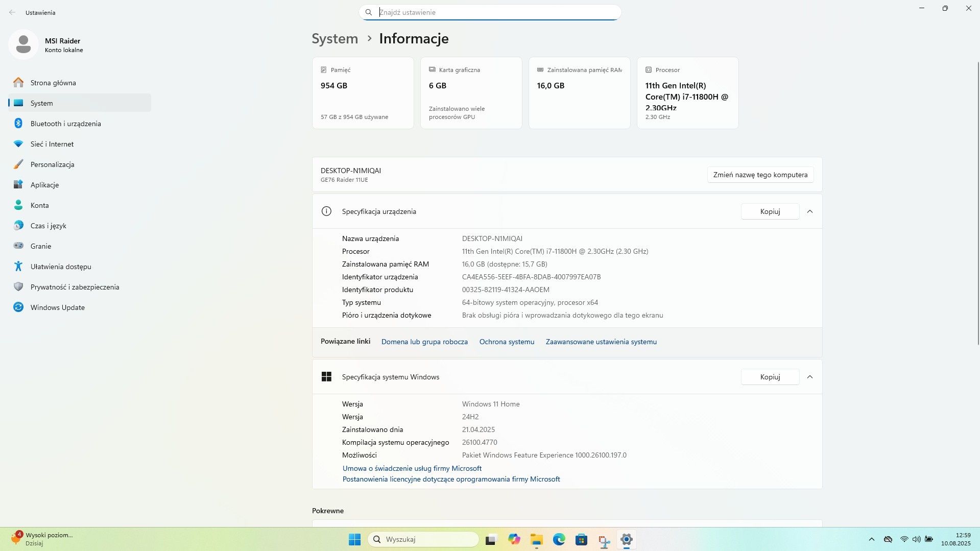Image resolution: width=980 pixels, height=551 pixels.
Task: Click the taskbar Wyszukaj search box
Action: pos(423,539)
